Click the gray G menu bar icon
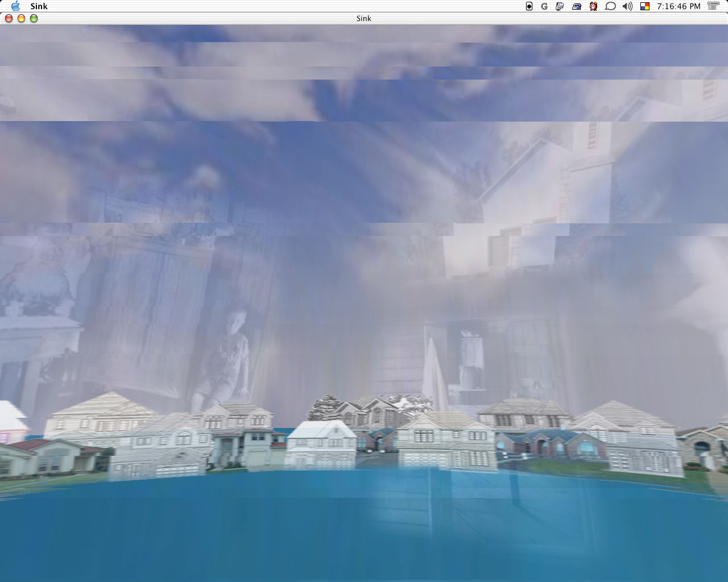This screenshot has width=728, height=582. (x=544, y=6)
